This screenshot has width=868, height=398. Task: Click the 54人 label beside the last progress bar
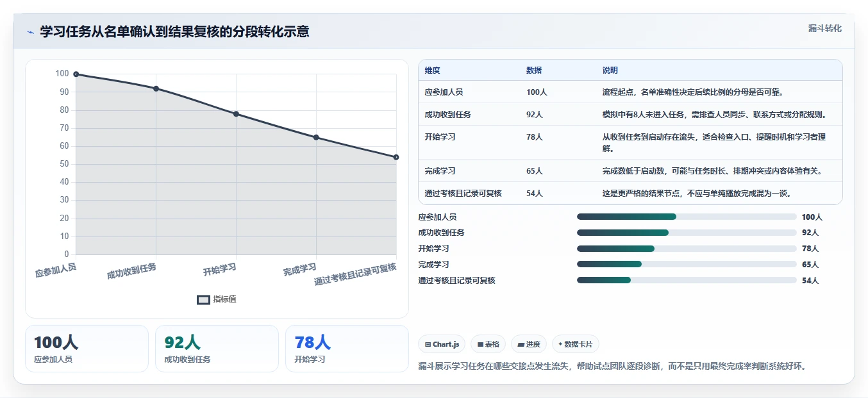[810, 280]
